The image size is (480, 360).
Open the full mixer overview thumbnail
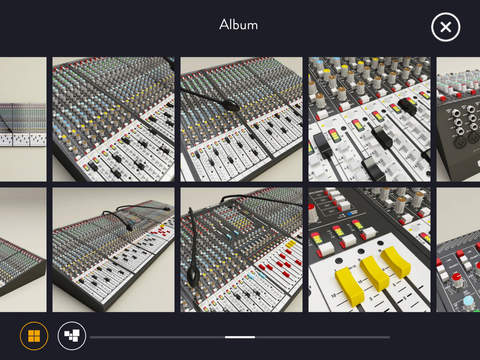(113, 119)
